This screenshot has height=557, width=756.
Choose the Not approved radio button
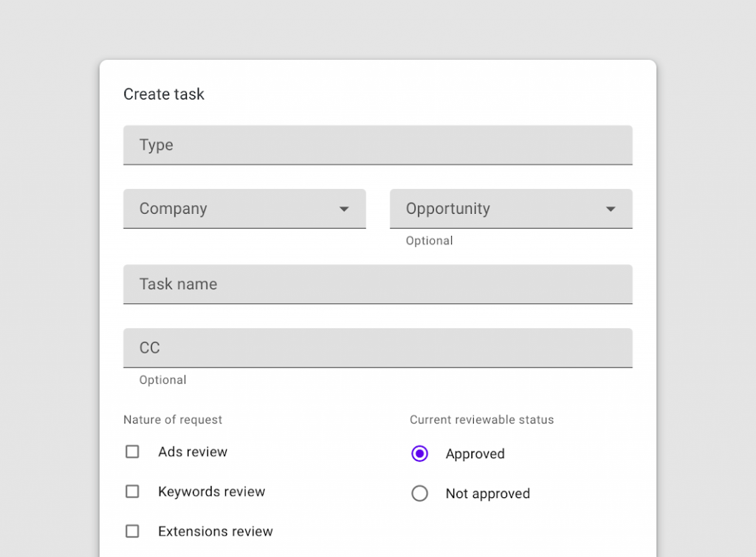tap(419, 494)
